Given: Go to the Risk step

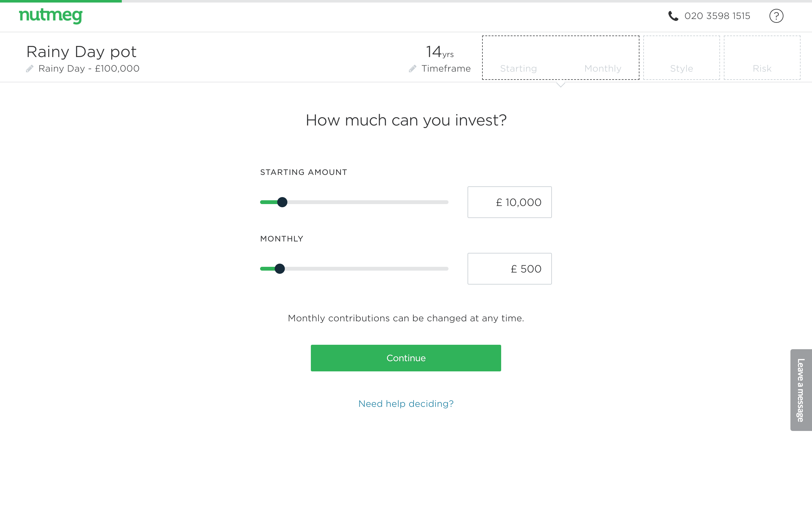Looking at the screenshot, I should point(762,68).
